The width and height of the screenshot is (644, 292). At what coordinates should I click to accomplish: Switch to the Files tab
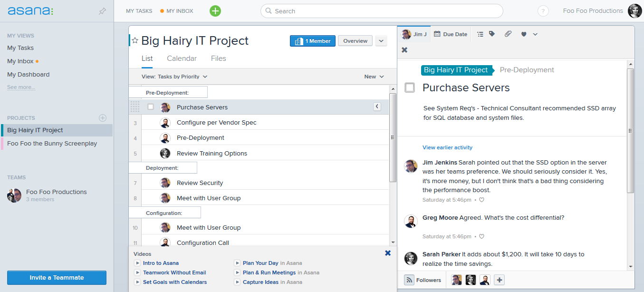(218, 58)
